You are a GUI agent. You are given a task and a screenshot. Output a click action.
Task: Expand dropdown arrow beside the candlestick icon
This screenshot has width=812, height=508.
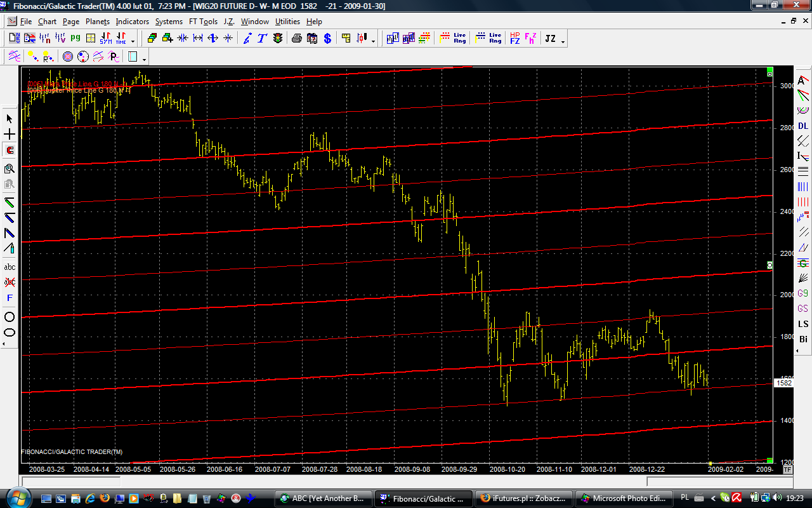coord(373,41)
